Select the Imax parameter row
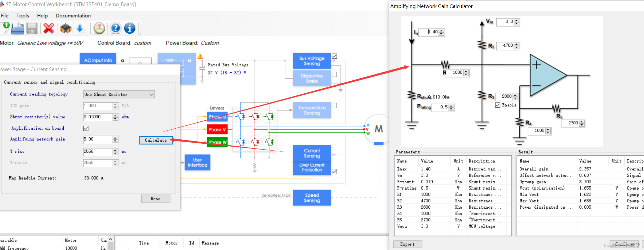This screenshot has width=644, height=250. pos(453,169)
